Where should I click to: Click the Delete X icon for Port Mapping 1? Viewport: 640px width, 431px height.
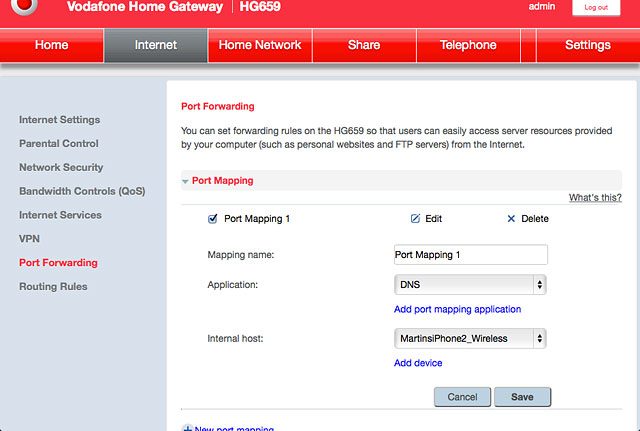pos(511,219)
